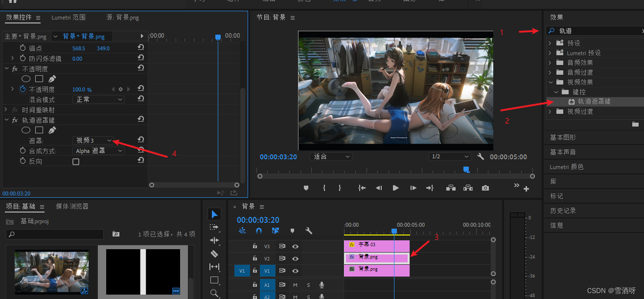644x299 pixels.
Task: Click the timeline wrench settings icon
Action: 308,231
